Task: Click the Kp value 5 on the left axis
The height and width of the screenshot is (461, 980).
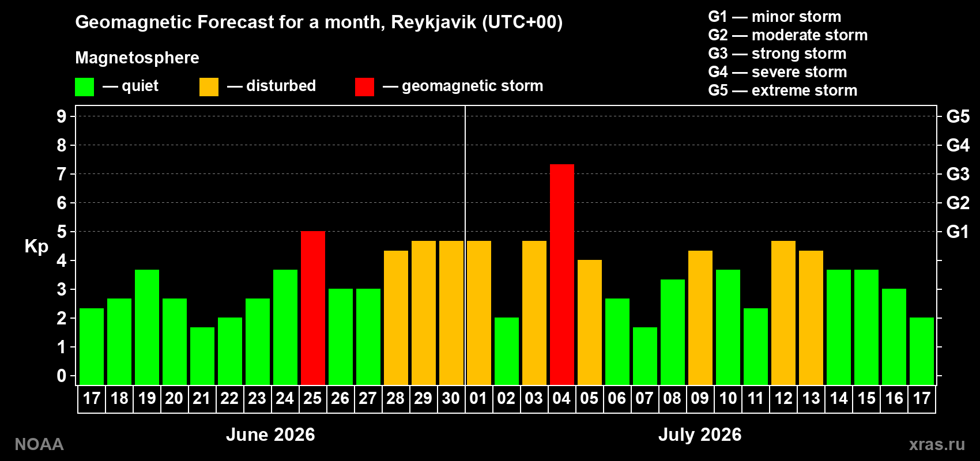Action: point(62,232)
